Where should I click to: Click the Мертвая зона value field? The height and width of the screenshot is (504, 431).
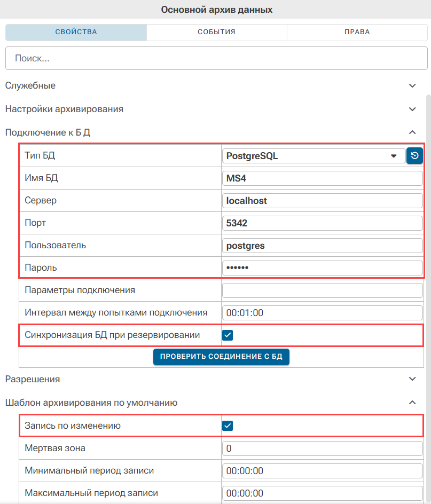point(322,448)
